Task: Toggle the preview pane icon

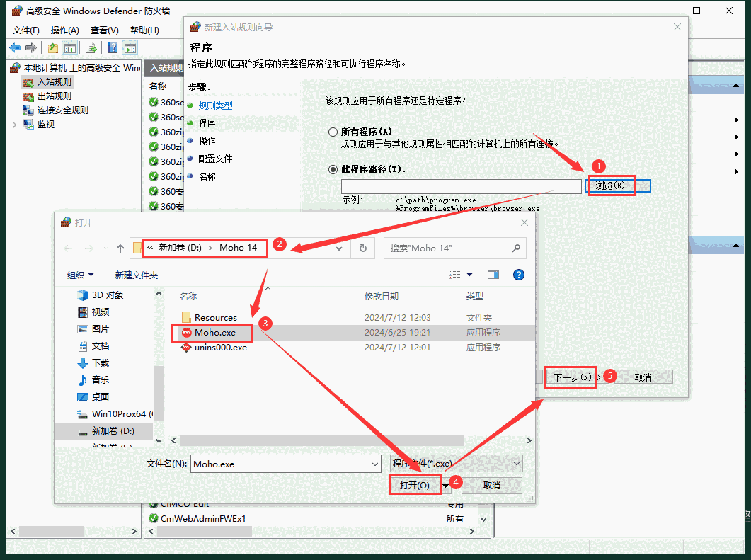Action: coord(493,275)
